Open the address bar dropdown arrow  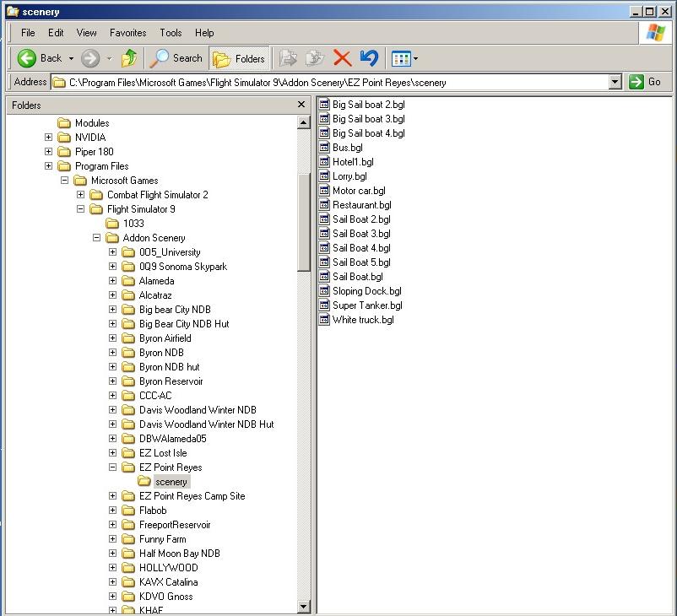615,82
